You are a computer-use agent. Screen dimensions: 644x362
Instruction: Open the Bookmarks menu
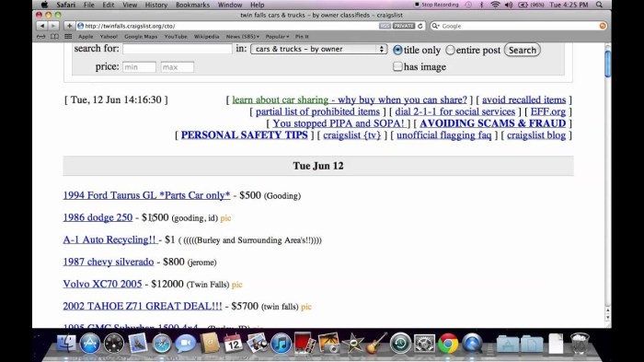[x=192, y=5]
